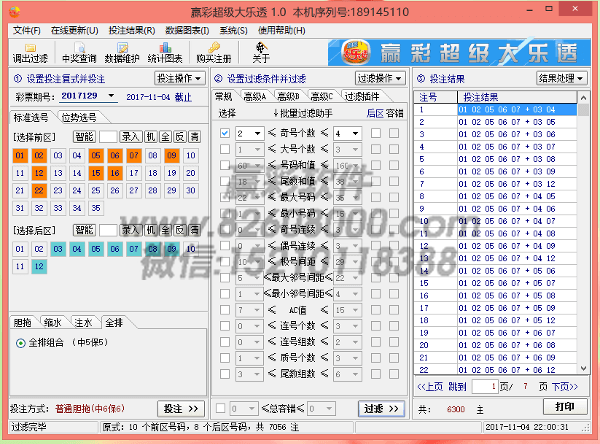This screenshot has height=444, width=600.
Task: Open the 数据维护 toolbar icon
Action: tap(122, 53)
